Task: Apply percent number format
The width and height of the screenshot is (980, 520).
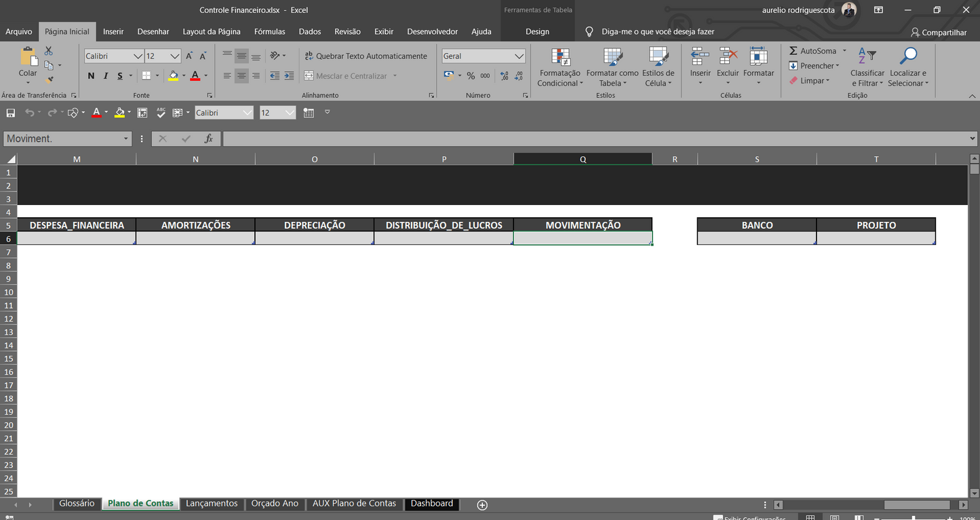Action: point(471,76)
